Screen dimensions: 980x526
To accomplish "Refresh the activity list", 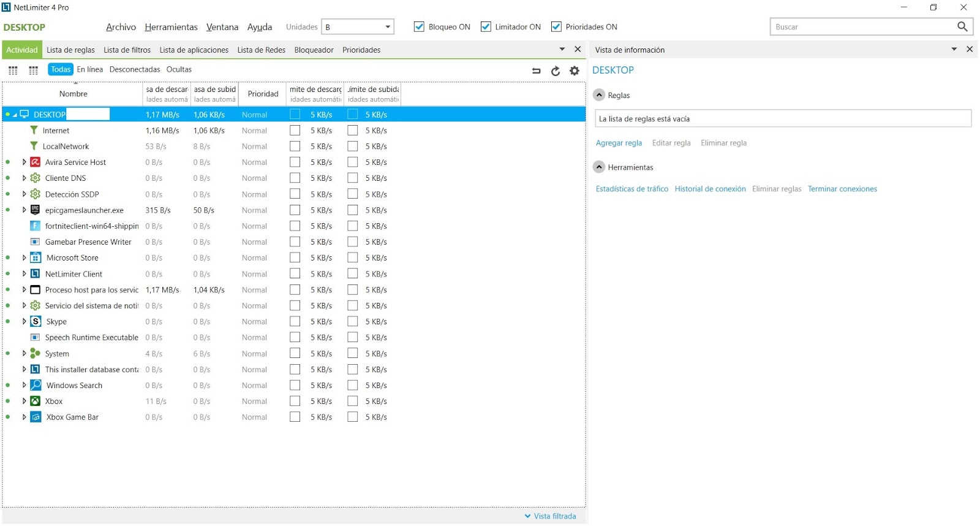I will click(x=556, y=71).
